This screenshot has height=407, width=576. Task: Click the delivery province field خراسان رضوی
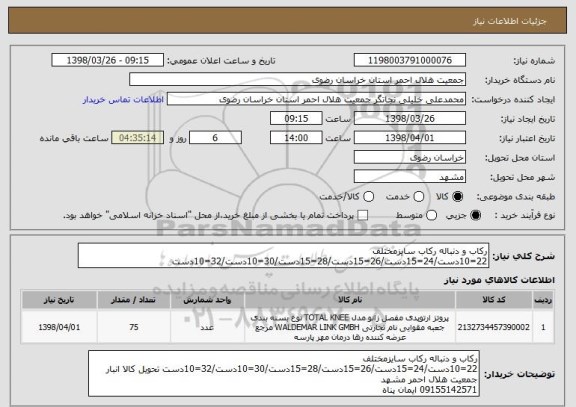(410, 158)
